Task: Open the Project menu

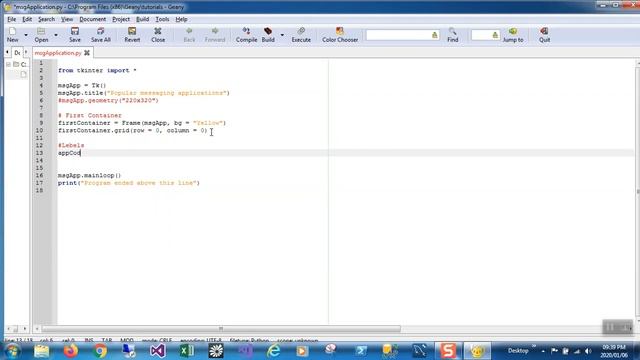Action: point(121,19)
